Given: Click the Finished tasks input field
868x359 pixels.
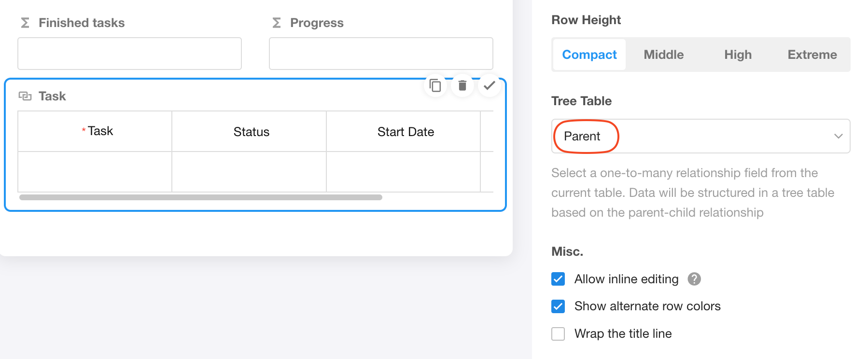Looking at the screenshot, I should [129, 54].
